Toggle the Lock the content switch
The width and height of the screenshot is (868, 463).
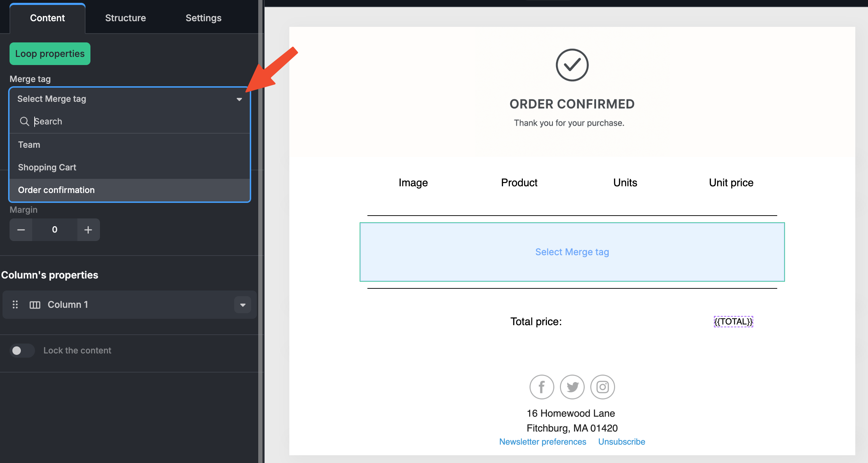(x=22, y=351)
